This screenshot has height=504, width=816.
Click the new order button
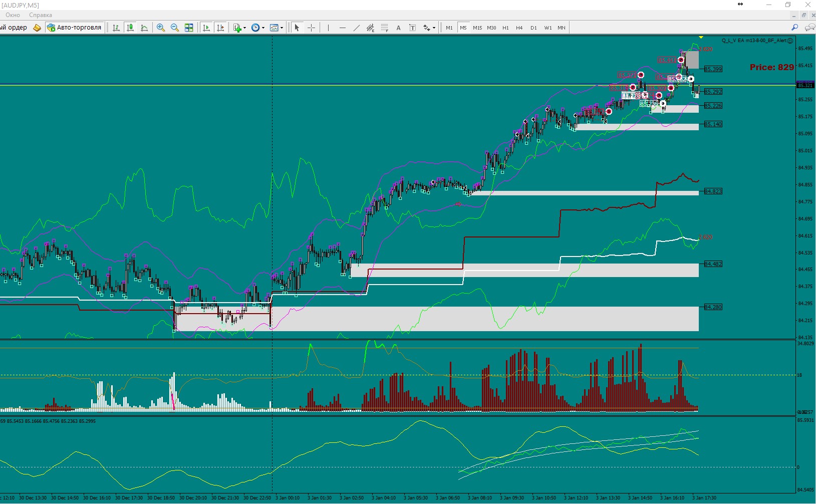pyautogui.click(x=14, y=28)
